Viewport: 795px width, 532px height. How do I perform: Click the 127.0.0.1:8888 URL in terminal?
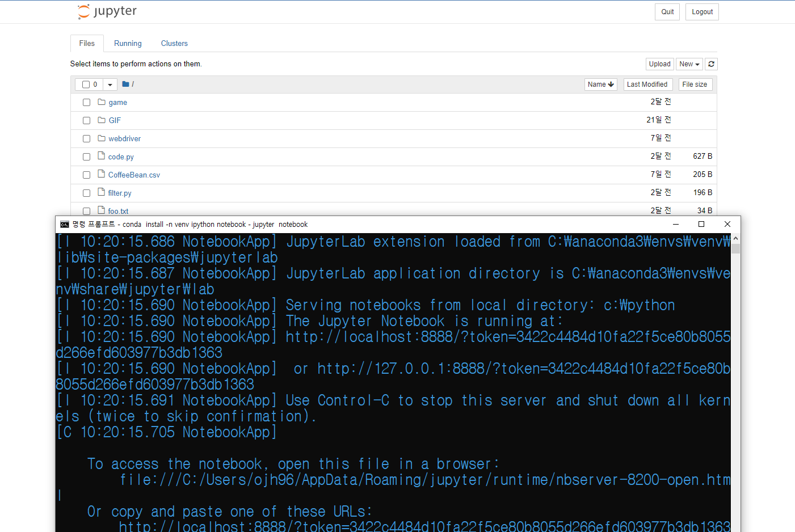(x=393, y=377)
